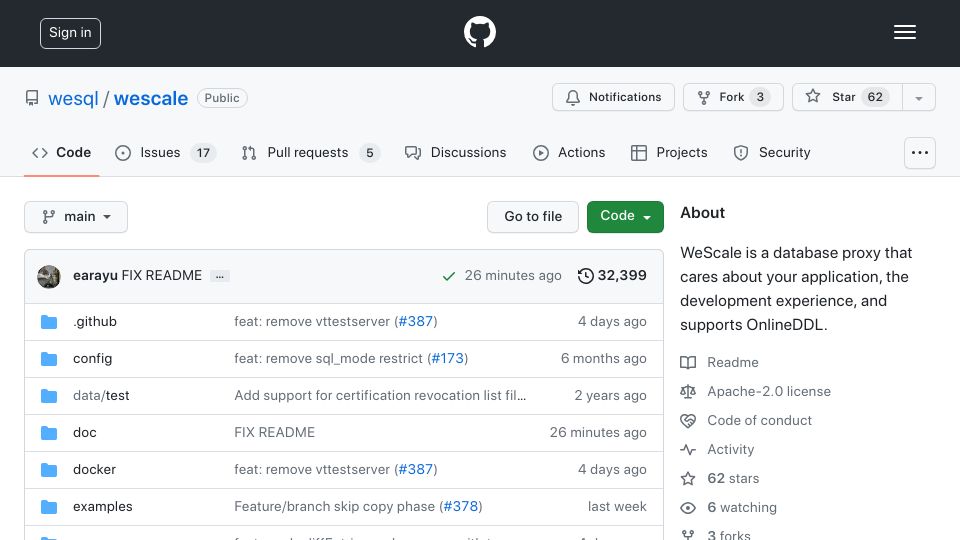The image size is (960, 540).
Task: Open the Security tab
Action: [x=771, y=152]
